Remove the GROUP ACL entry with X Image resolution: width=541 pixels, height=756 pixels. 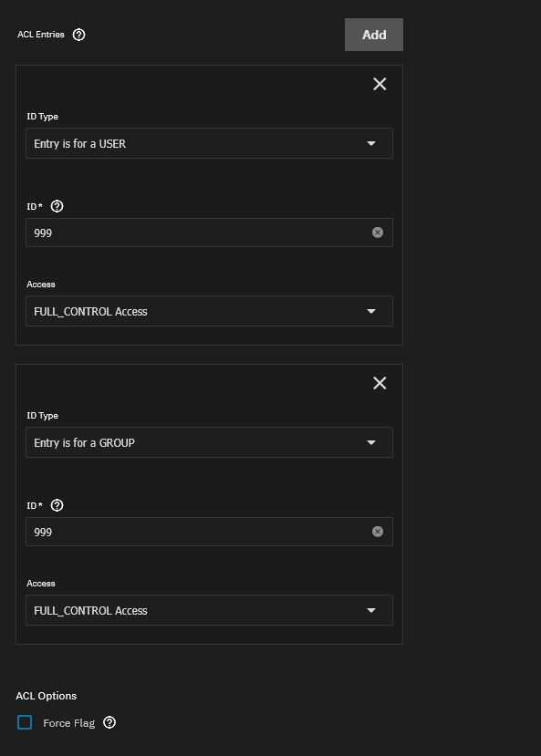pyautogui.click(x=380, y=383)
